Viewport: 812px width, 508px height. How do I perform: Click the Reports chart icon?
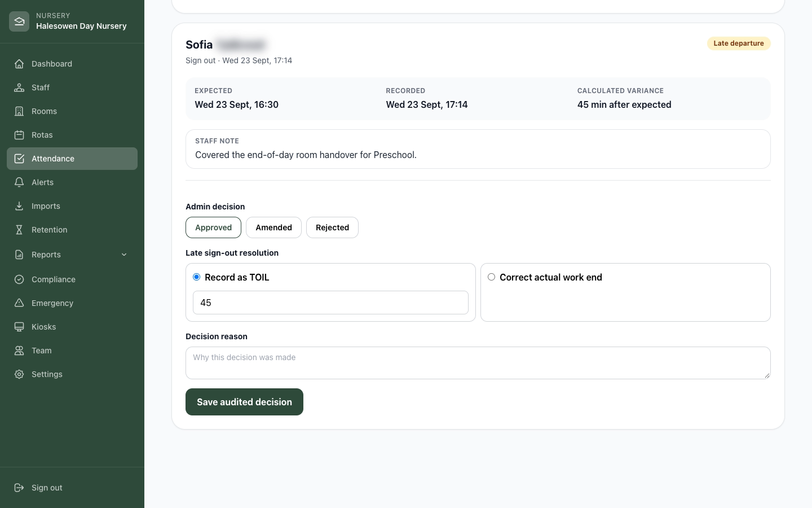coord(19,255)
